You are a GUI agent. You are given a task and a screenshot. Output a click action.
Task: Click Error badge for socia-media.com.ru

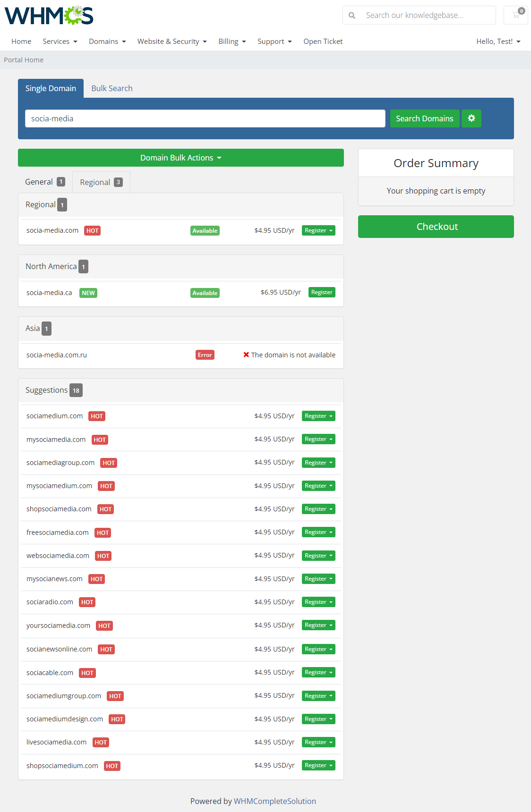[x=205, y=355]
